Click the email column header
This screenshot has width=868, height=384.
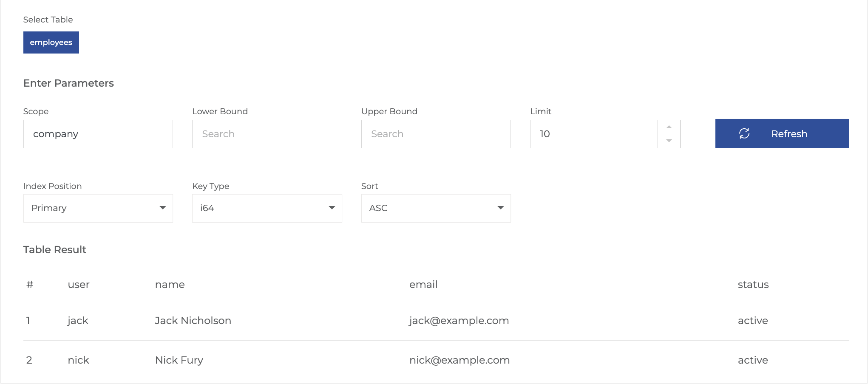(423, 285)
